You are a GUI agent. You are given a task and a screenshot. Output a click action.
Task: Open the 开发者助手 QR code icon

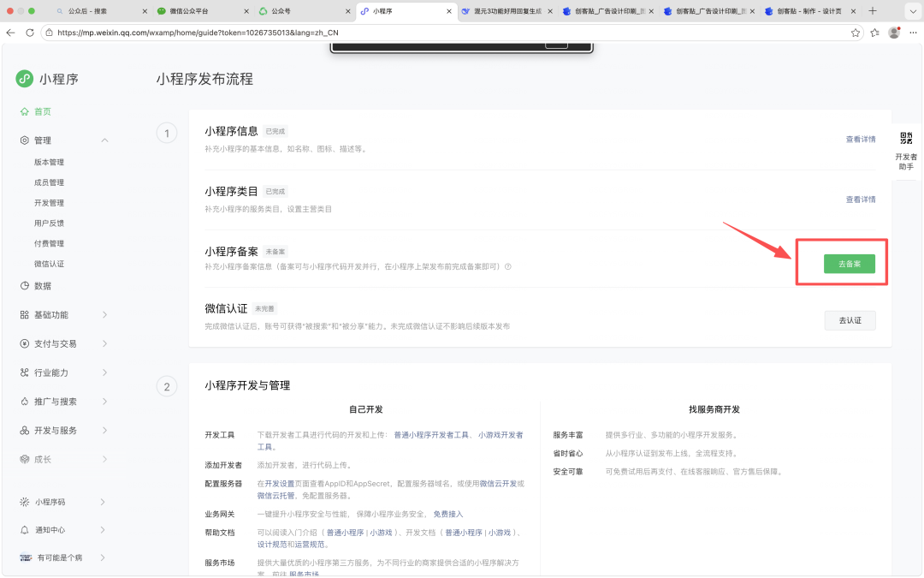pos(906,139)
